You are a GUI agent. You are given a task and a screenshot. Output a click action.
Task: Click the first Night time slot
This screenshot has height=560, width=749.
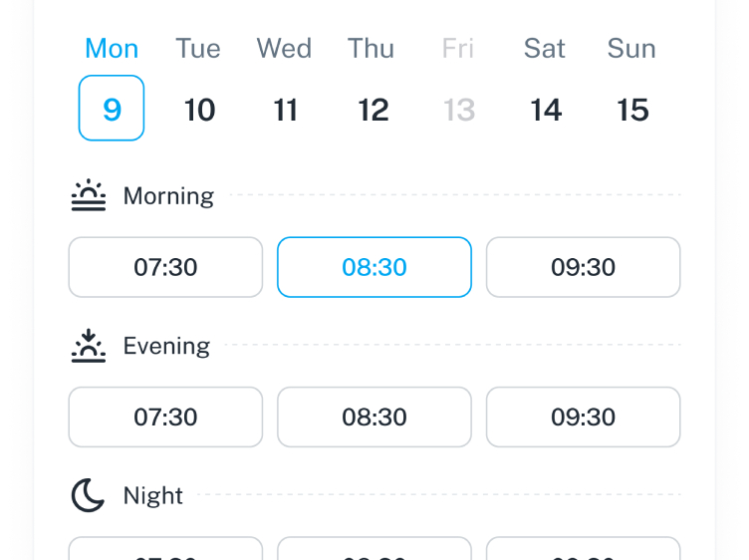tap(165, 550)
